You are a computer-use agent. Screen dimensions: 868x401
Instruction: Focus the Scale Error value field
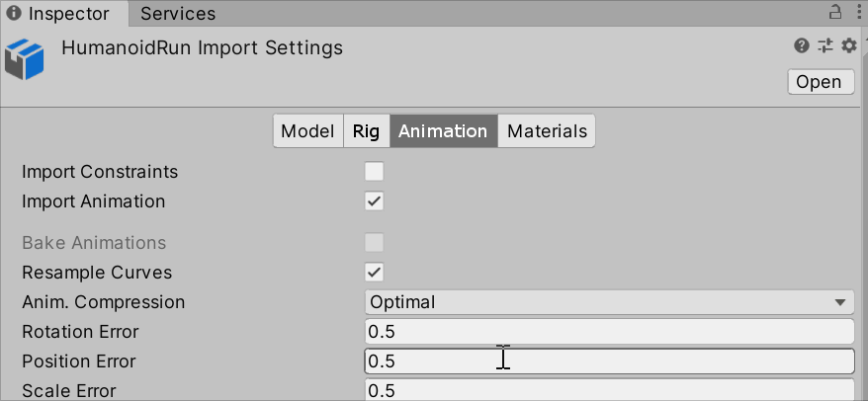(608, 390)
